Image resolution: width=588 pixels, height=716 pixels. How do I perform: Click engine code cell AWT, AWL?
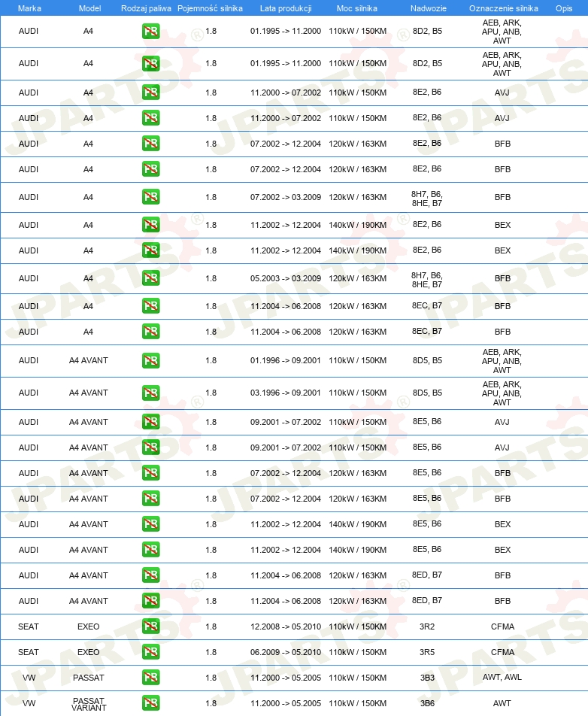pyautogui.click(x=502, y=677)
